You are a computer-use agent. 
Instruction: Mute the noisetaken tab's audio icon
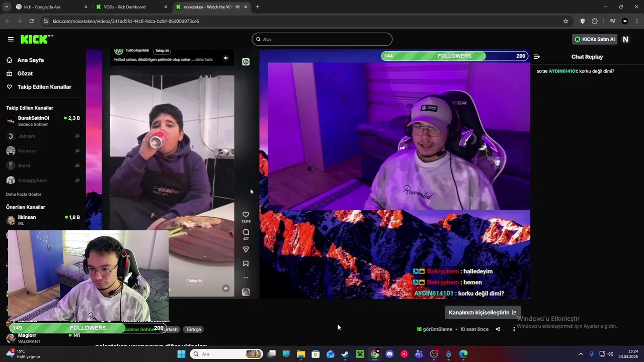[x=237, y=7]
